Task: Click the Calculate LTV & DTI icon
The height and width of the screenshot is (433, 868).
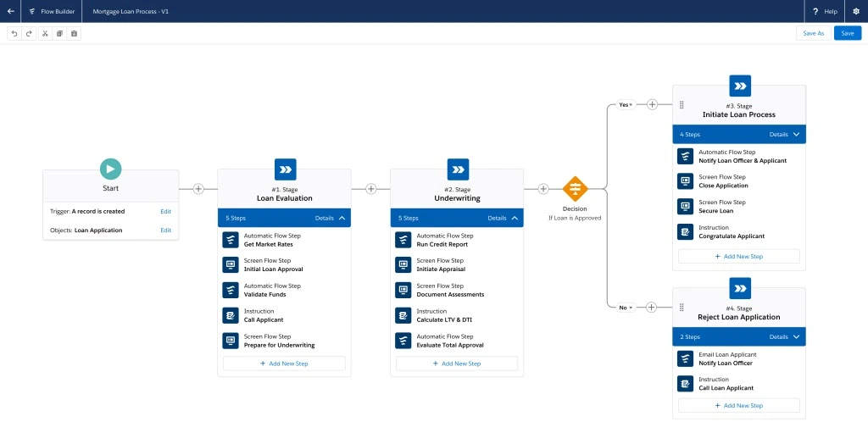Action: 403,315
